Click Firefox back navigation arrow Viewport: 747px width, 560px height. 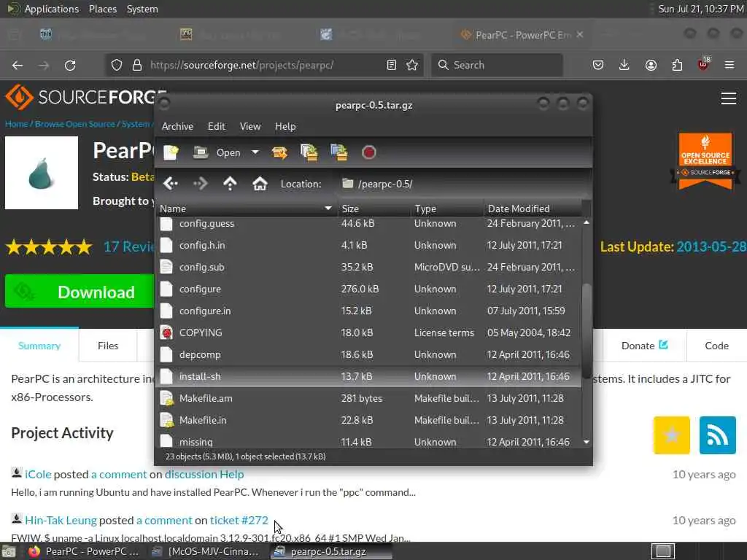[18, 65]
